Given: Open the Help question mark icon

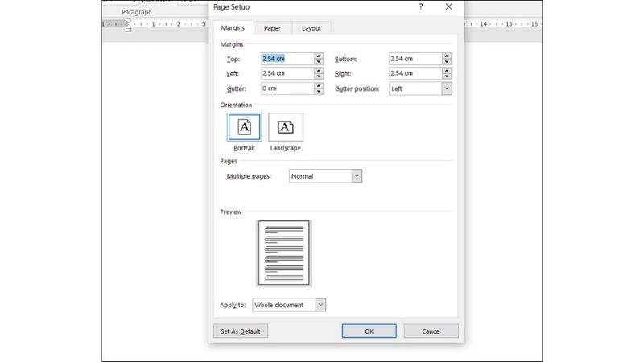Looking at the screenshot, I should pyautogui.click(x=421, y=6).
